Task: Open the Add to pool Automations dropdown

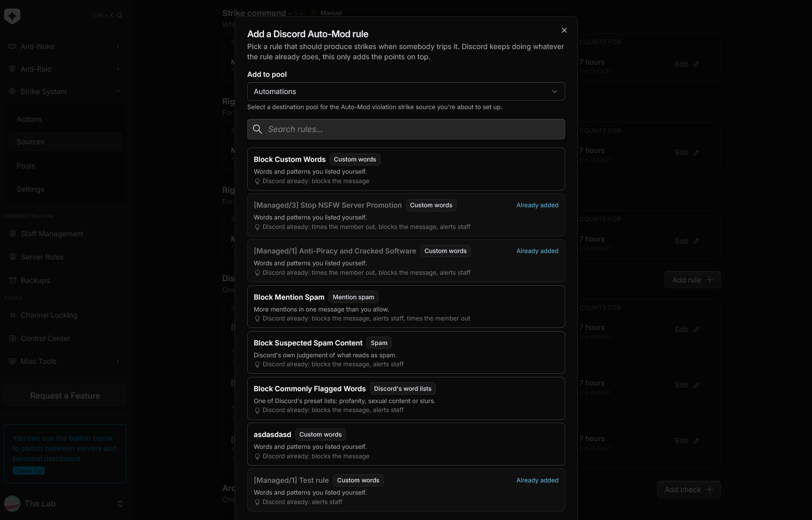Action: 406,92
